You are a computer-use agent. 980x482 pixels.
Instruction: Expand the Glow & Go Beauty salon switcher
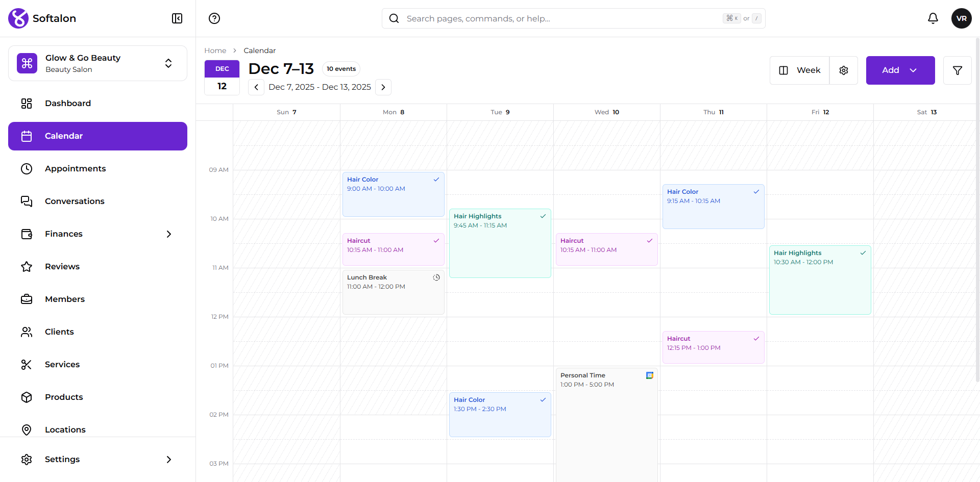[x=168, y=63]
